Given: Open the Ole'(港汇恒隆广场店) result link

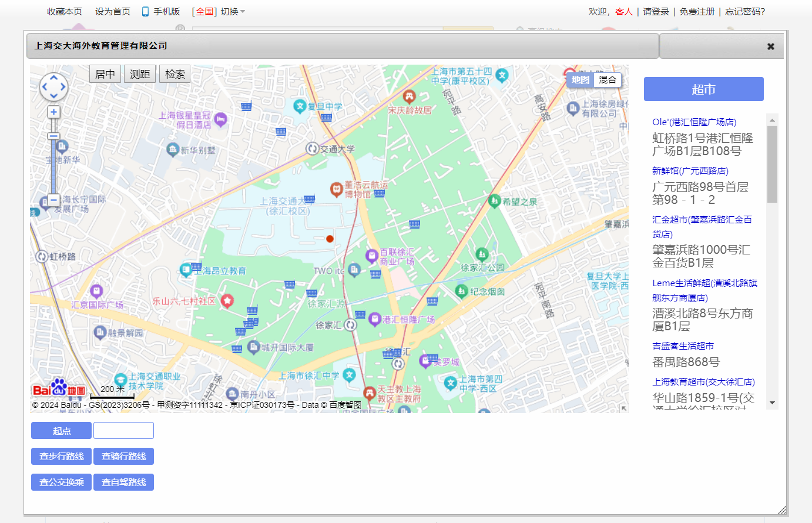Looking at the screenshot, I should tap(694, 122).
